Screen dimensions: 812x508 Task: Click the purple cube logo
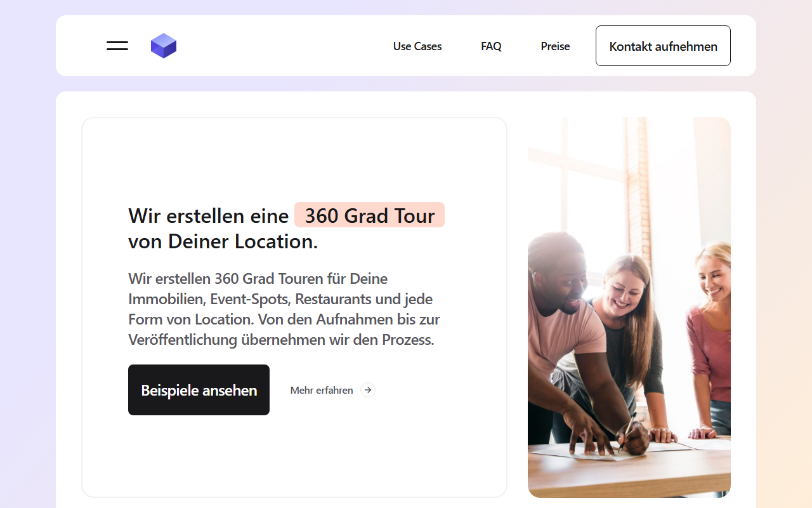click(x=164, y=46)
